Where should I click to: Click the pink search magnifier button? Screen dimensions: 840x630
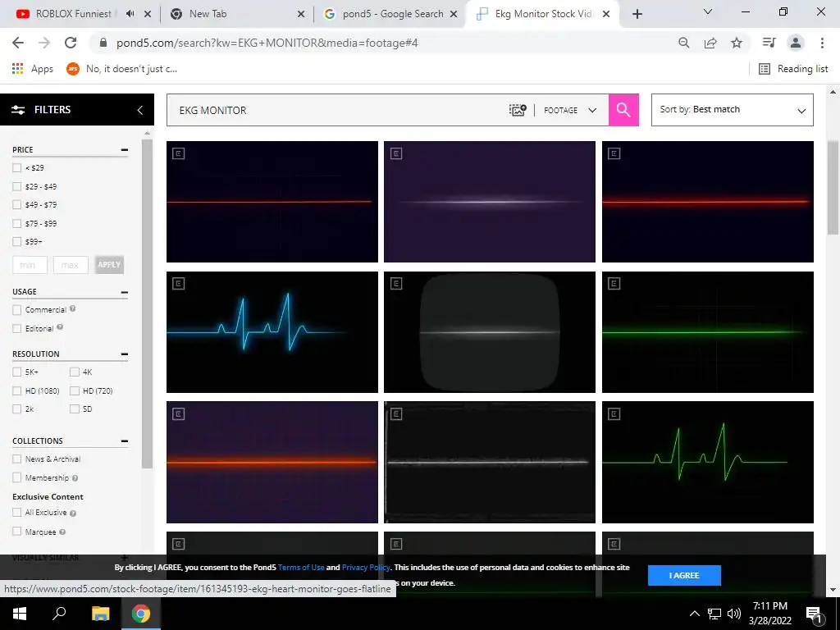(x=623, y=110)
